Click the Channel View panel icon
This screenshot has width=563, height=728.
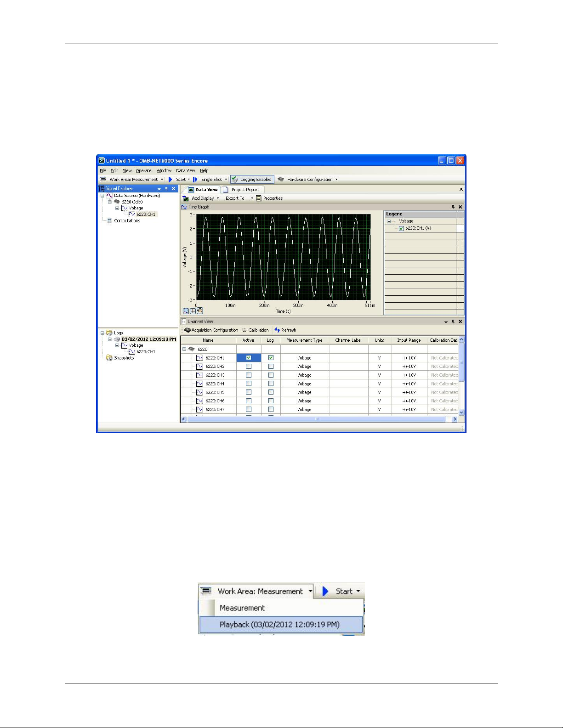tap(184, 321)
